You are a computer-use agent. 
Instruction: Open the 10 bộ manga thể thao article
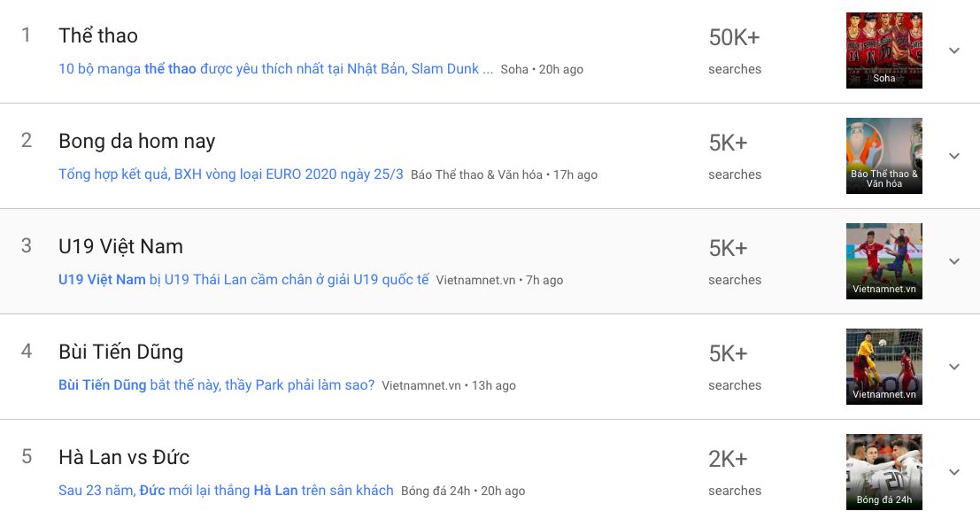(x=275, y=69)
